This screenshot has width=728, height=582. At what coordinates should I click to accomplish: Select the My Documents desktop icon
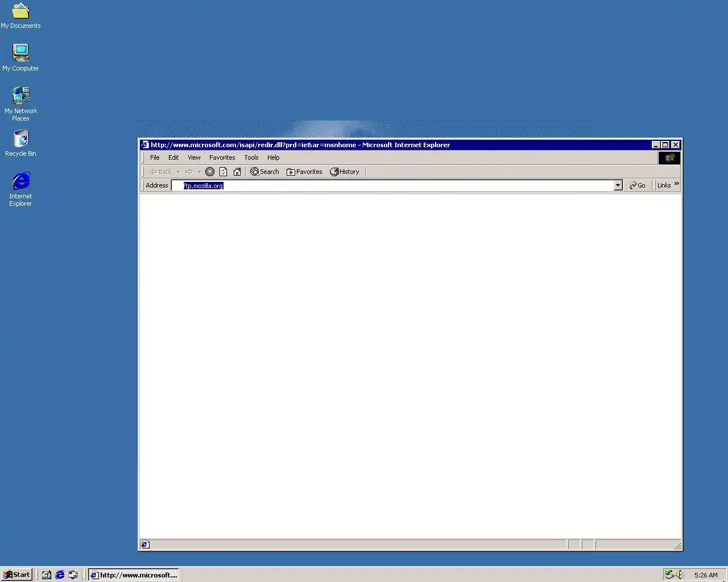click(x=20, y=15)
